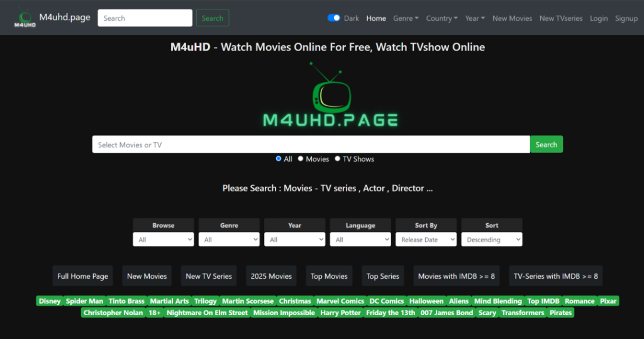The width and height of the screenshot is (644, 339).
Task: Click Movies with IMDB >= 8
Action: [x=457, y=276]
